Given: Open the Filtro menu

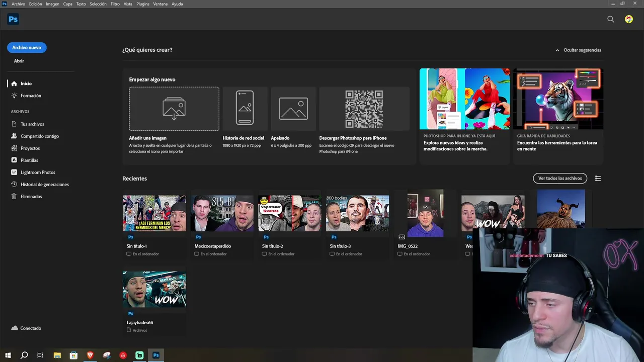Looking at the screenshot, I should (x=115, y=4).
